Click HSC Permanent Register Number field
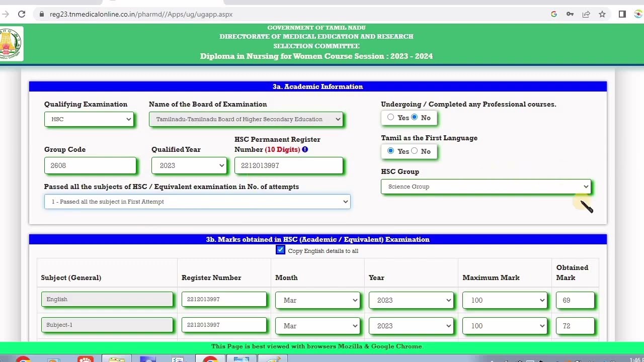Image resolution: width=644 pixels, height=362 pixels. coord(288,165)
